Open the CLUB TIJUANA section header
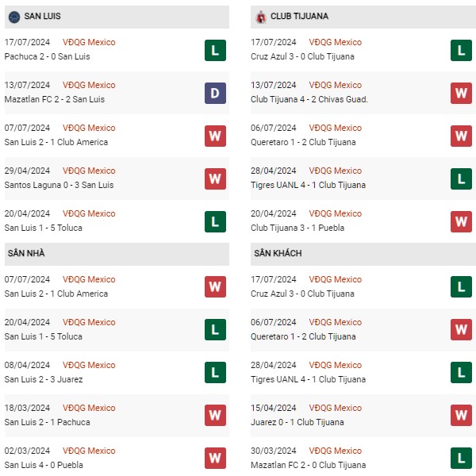 (x=363, y=17)
